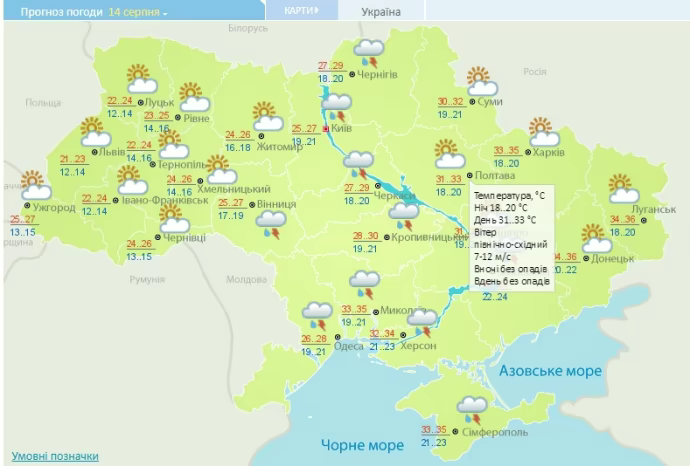Click the Львів day temperature 21..23
Viewport: 690px width, 466px height.
pos(73,159)
